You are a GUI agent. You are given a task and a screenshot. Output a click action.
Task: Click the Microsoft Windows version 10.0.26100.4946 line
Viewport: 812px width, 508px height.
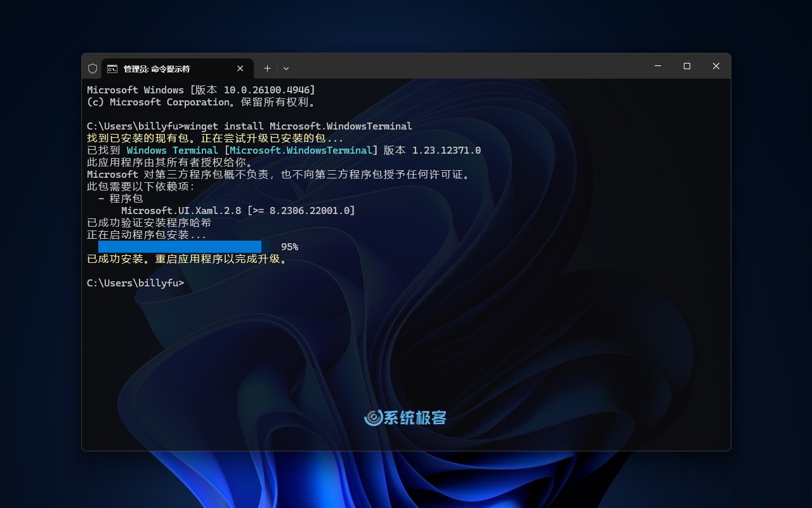201,90
